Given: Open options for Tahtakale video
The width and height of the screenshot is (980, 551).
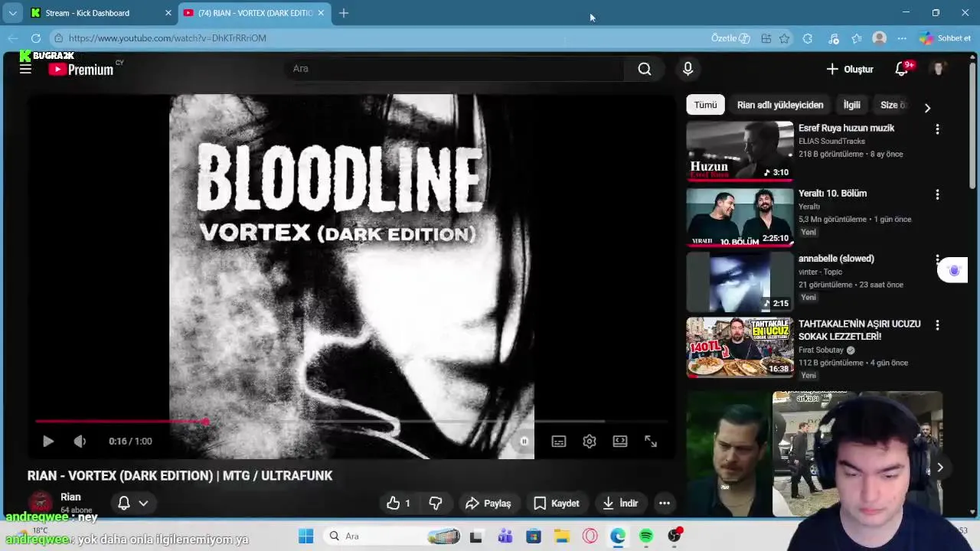Looking at the screenshot, I should point(937,325).
